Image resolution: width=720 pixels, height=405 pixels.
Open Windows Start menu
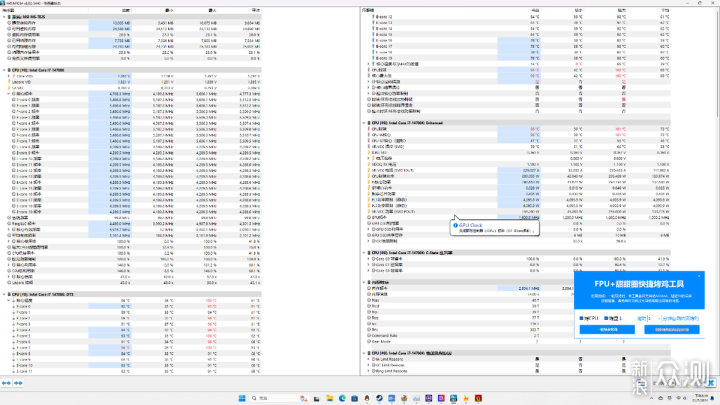[x=242, y=398]
